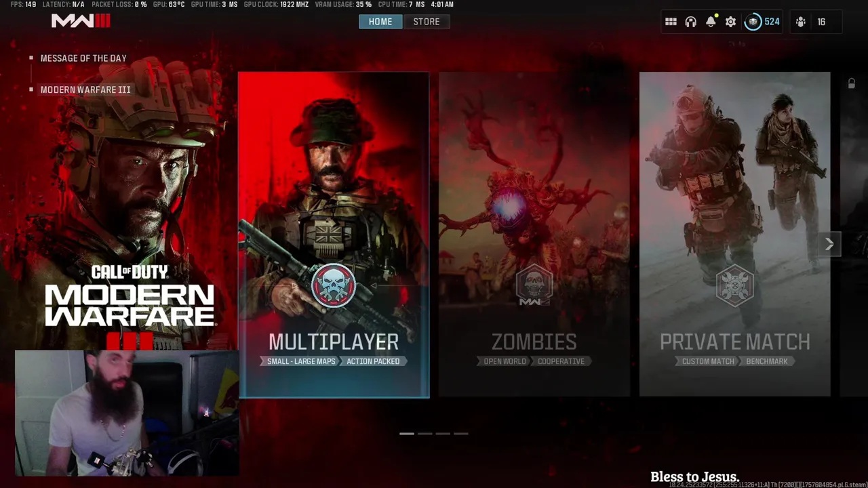Viewport: 868px width, 488px height.
Task: Click the VRAM USAGE 35 % readout
Action: 343,4
